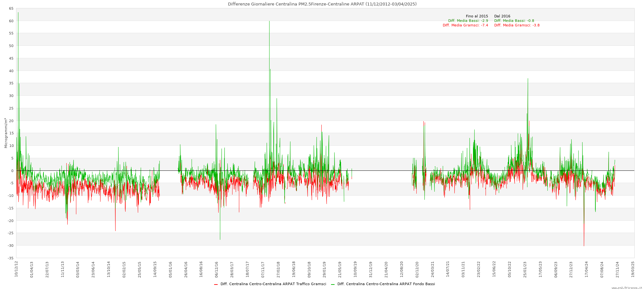
Task: Click the 31/12/19 x-axis date label
Action: [x=371, y=269]
